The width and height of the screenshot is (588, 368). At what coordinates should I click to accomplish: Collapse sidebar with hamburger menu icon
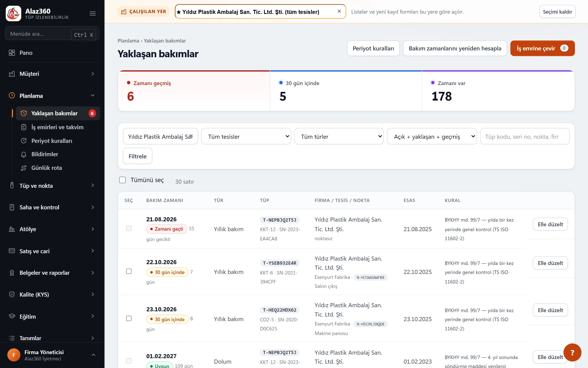[x=93, y=13]
